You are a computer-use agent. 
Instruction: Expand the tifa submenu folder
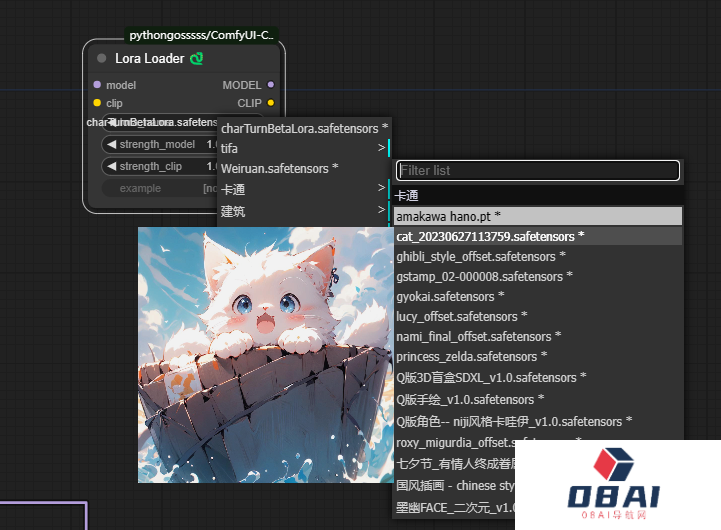[304, 148]
